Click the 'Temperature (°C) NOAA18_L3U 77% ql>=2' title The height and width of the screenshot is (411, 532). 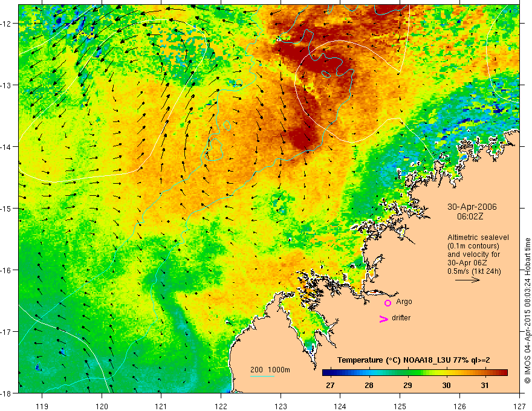(414, 360)
